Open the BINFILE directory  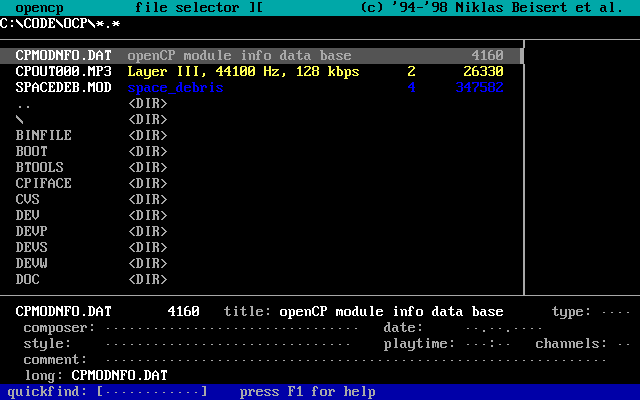(44, 136)
